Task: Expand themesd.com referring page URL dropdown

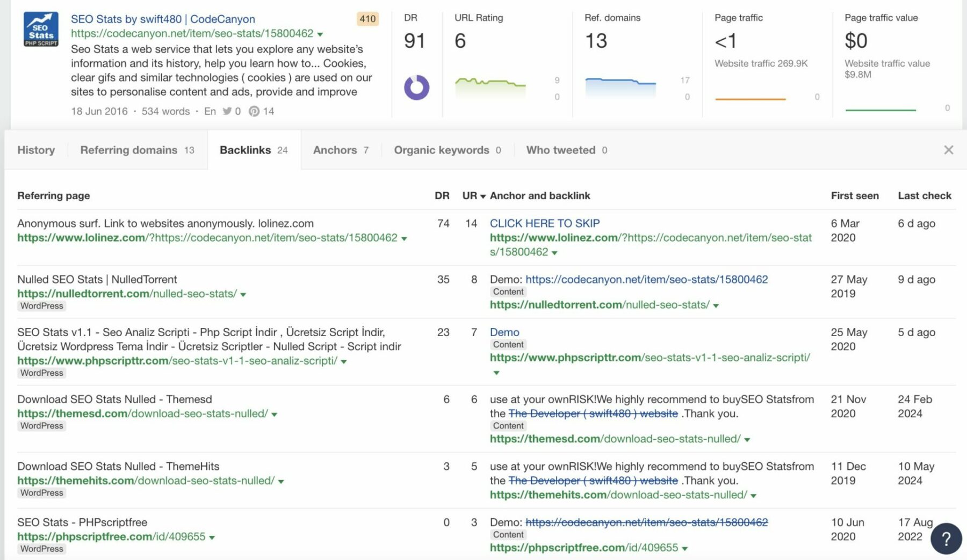Action: point(275,414)
